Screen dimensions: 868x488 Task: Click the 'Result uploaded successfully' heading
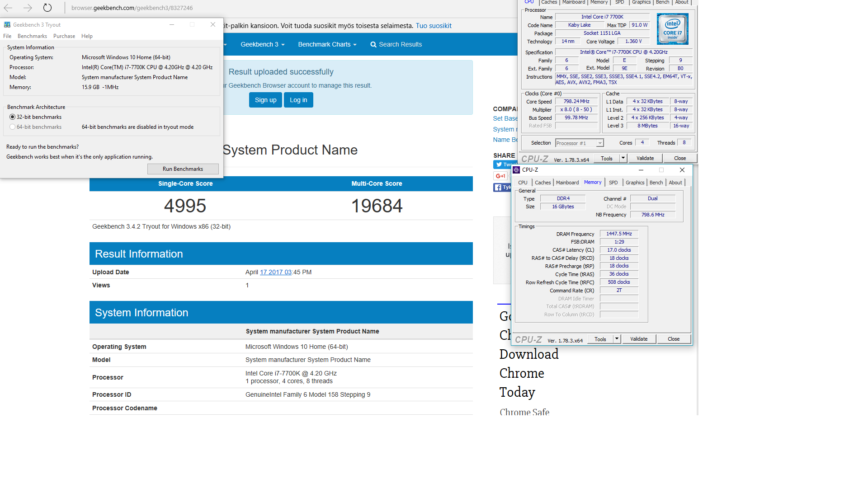coord(281,72)
